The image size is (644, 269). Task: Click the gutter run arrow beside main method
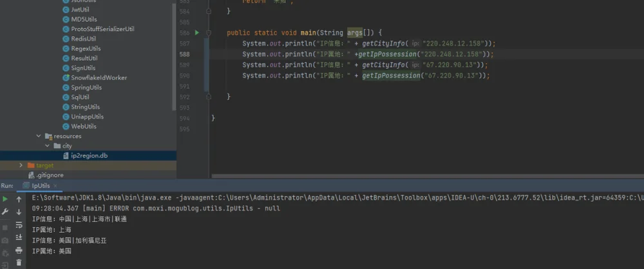[x=196, y=32]
